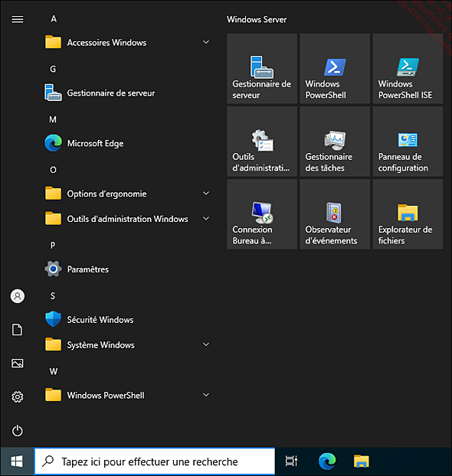
Task: Expand the Système Windows folder
Action: pos(128,344)
